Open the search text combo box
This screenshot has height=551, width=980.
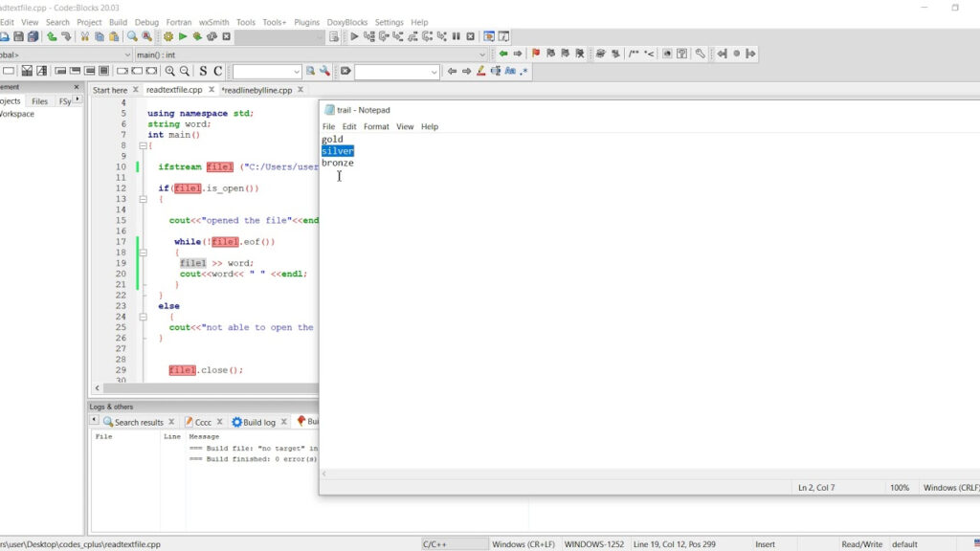(x=397, y=72)
